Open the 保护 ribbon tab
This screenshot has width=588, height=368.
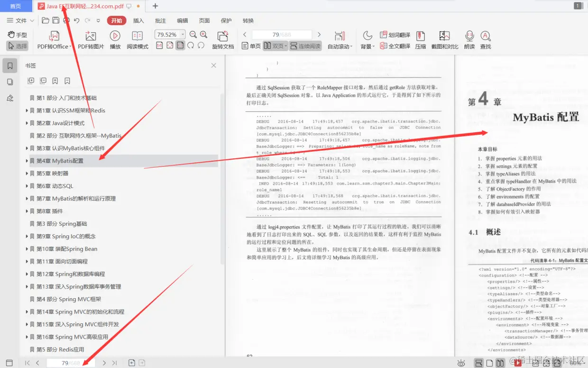pyautogui.click(x=226, y=20)
